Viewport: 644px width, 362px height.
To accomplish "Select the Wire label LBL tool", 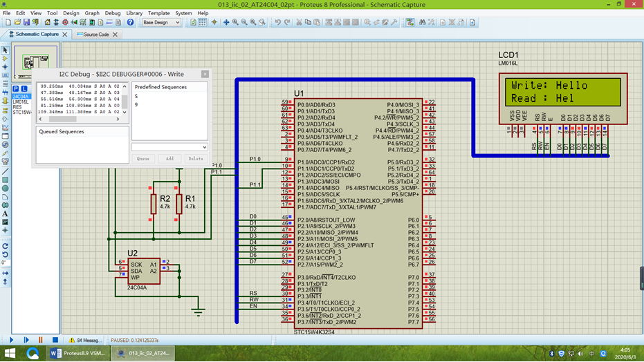I will pos(5,75).
